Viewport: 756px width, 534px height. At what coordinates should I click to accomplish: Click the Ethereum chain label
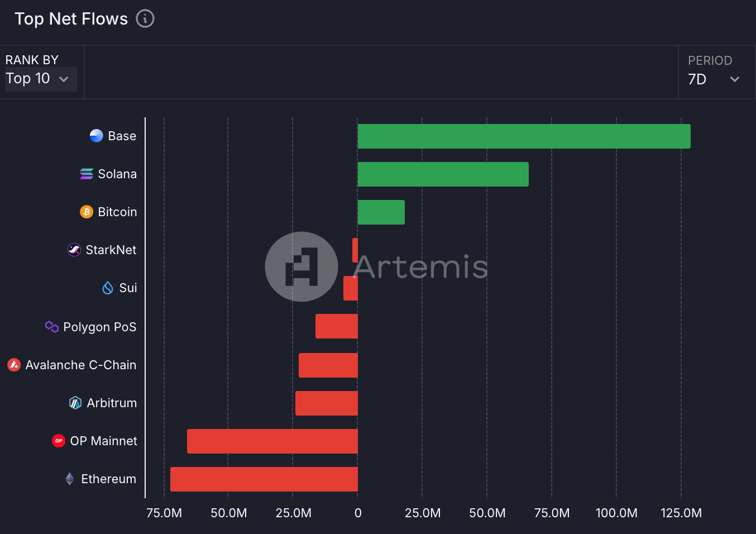click(109, 479)
